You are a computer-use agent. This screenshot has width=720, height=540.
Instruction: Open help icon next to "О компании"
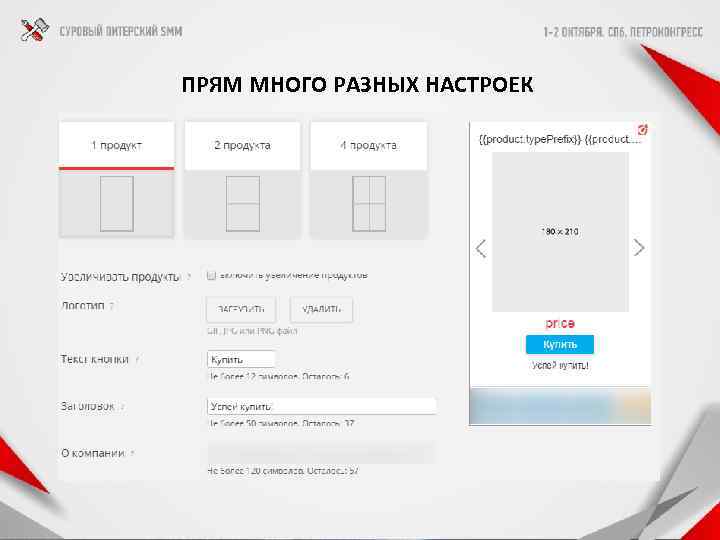132,454
